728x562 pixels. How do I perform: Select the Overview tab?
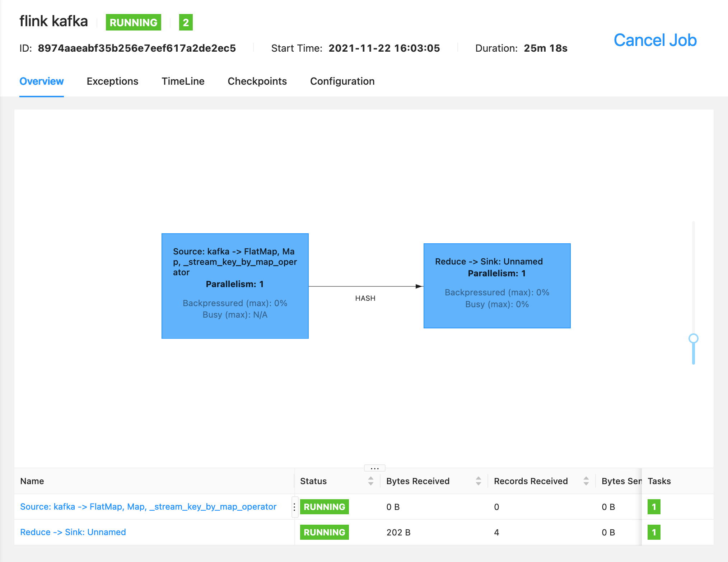42,81
